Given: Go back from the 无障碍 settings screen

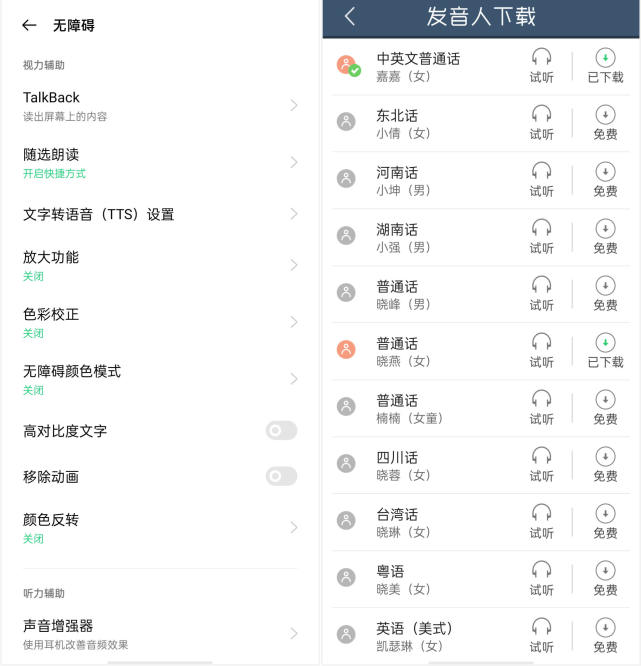Looking at the screenshot, I should click(29, 25).
